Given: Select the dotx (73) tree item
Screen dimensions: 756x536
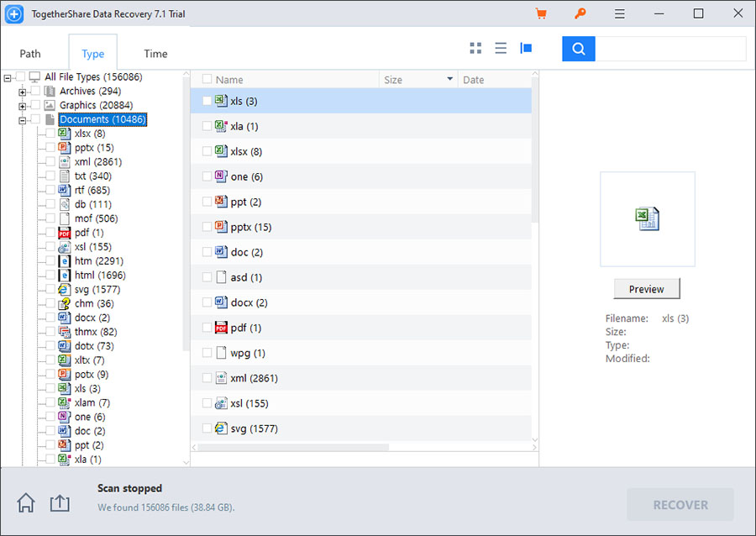Looking at the screenshot, I should pos(94,345).
